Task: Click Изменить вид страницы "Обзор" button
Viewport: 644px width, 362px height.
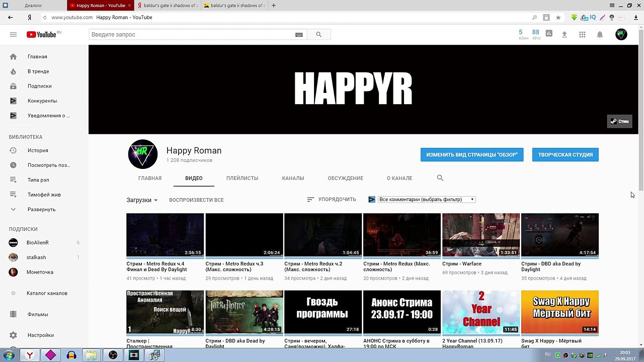Action: tap(472, 155)
